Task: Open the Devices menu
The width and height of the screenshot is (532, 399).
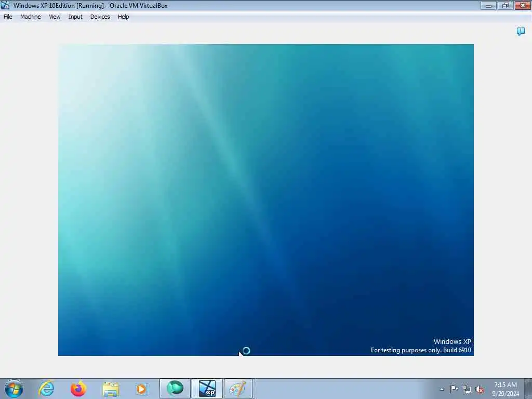Action: tap(100, 17)
